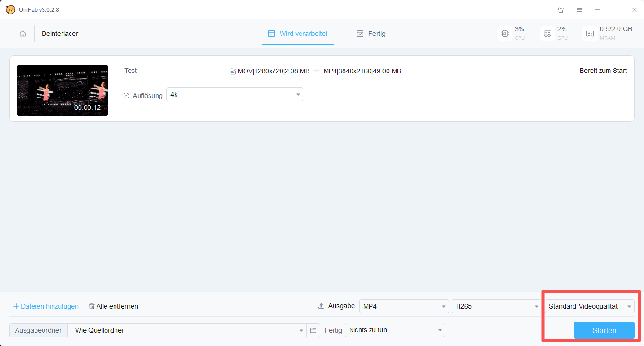Click the Test video thumbnail
The width and height of the screenshot is (644, 346).
click(62, 90)
